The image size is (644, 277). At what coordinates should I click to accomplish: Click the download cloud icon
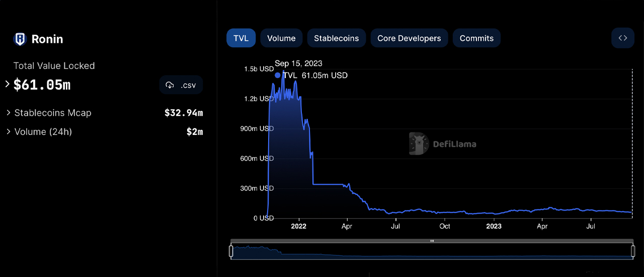[x=170, y=85]
